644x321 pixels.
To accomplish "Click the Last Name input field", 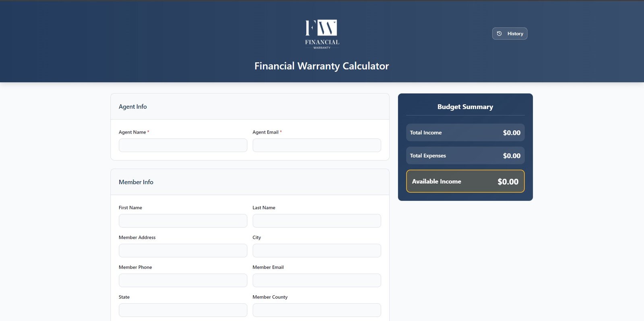I will click(x=317, y=221).
